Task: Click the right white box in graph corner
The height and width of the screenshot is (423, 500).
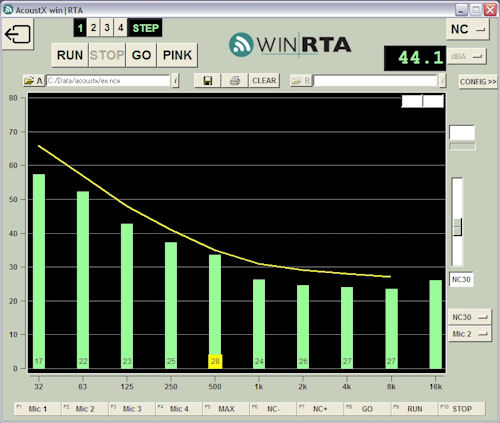Action: tap(433, 101)
